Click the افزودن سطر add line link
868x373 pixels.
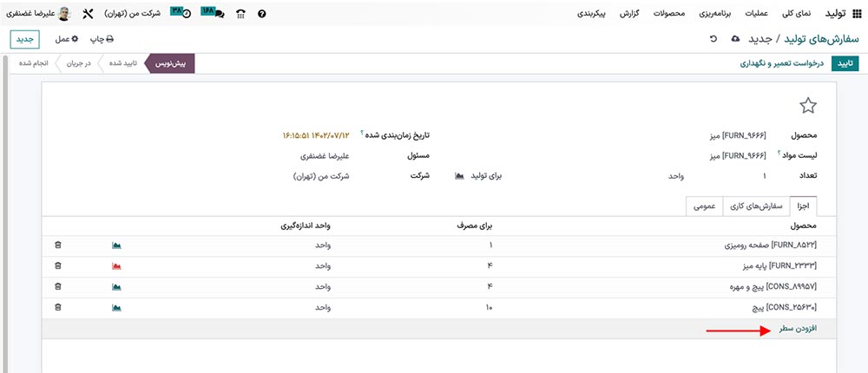pos(799,329)
